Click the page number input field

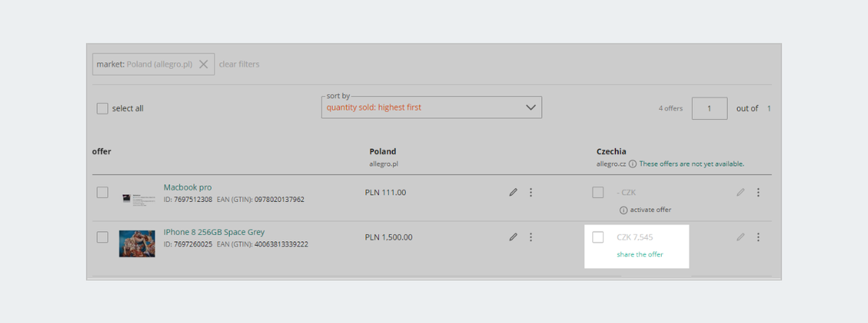710,108
